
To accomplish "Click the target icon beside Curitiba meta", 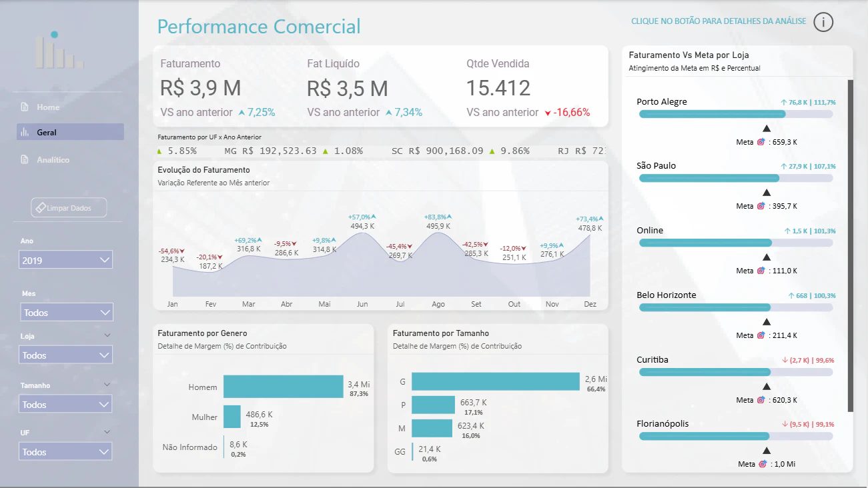I will [x=761, y=400].
